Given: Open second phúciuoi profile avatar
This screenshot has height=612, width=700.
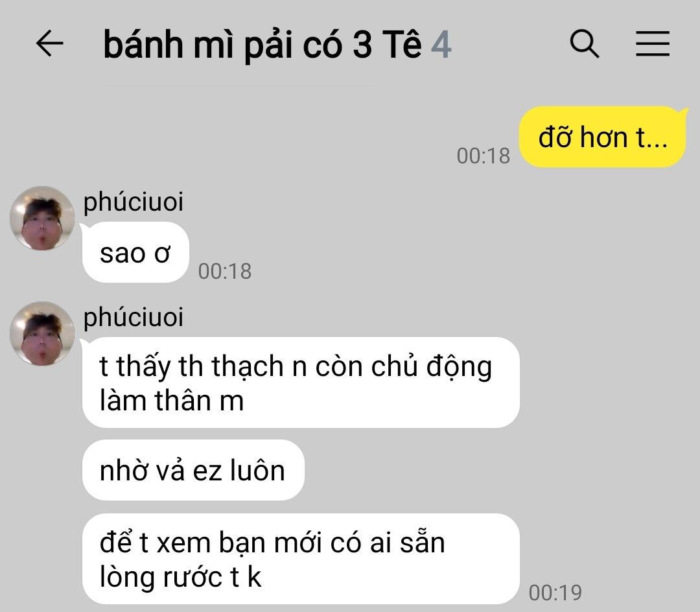Looking at the screenshot, I should (x=42, y=333).
